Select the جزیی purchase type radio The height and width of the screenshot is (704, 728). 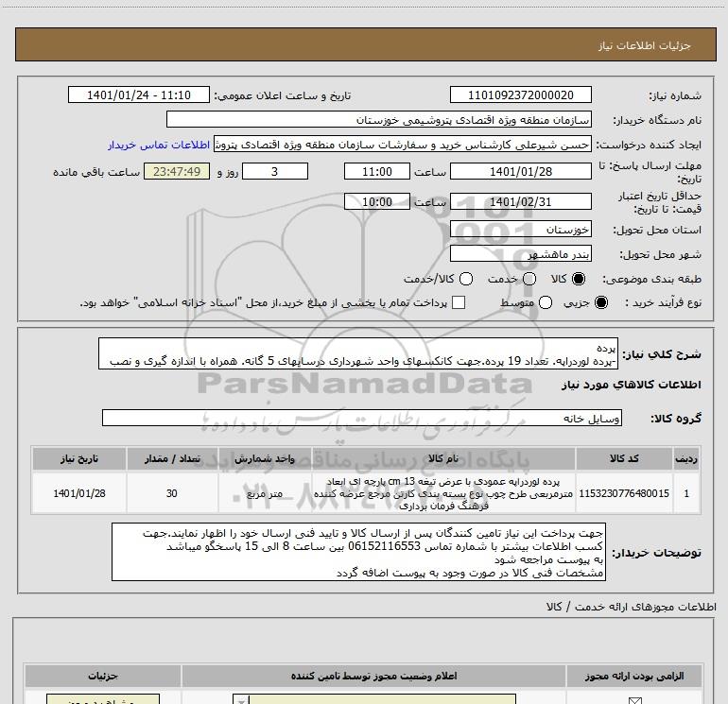[x=600, y=302]
